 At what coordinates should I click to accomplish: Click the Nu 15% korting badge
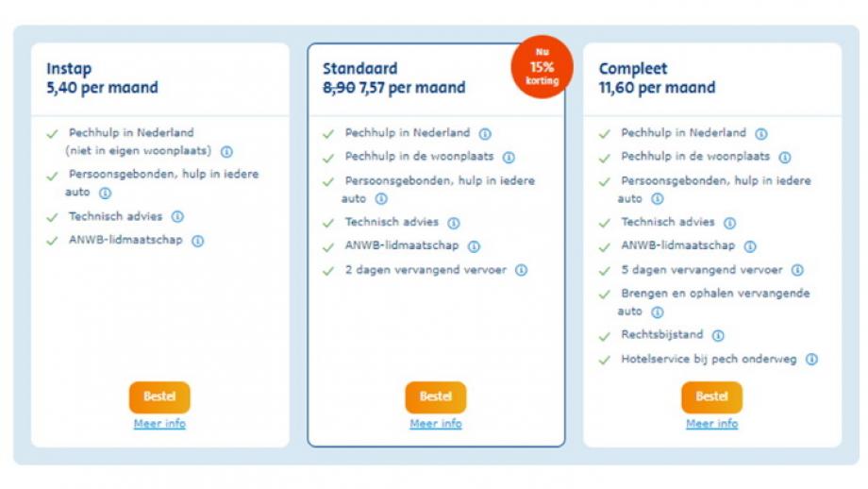pos(542,67)
